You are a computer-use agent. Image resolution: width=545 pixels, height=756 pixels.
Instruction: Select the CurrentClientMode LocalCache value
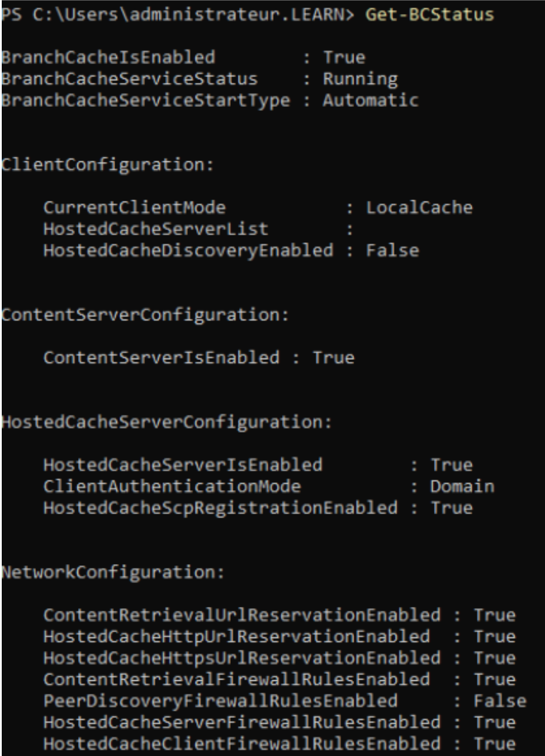(419, 208)
